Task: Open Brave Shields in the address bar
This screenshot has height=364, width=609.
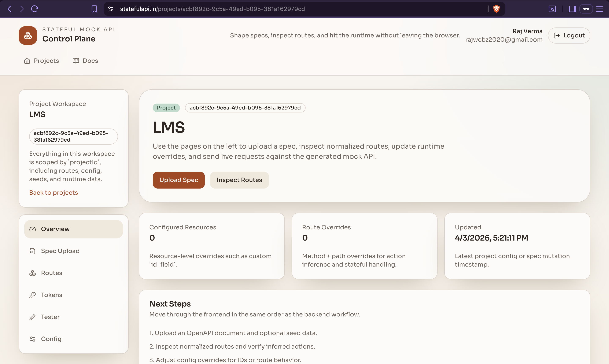Action: 496,9
